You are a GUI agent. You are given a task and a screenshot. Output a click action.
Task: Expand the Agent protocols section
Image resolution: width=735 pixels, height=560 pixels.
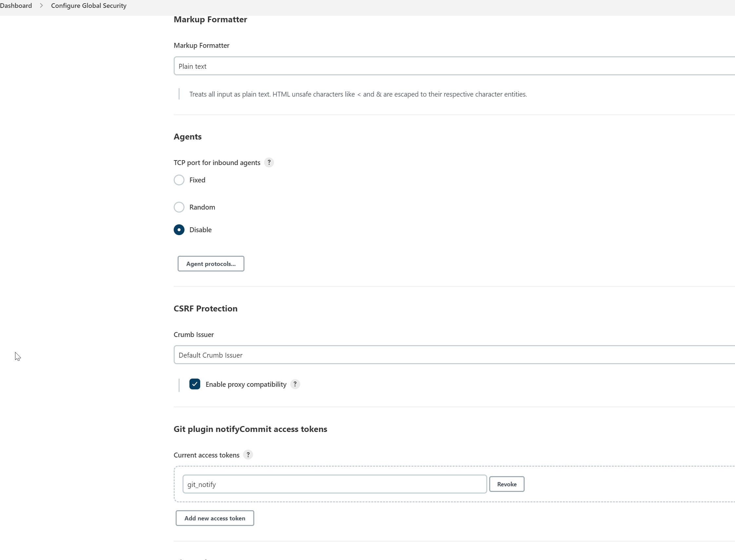[211, 264]
